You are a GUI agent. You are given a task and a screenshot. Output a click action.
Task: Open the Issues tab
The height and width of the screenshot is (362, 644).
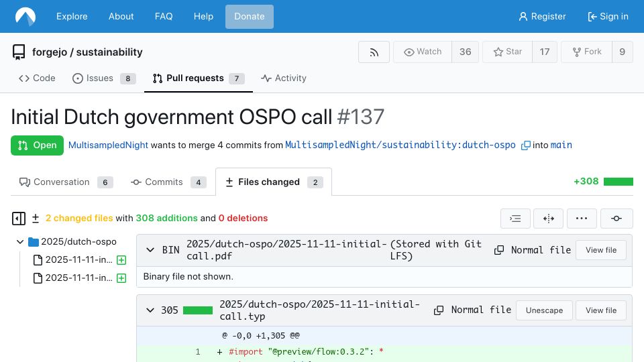coord(104,78)
